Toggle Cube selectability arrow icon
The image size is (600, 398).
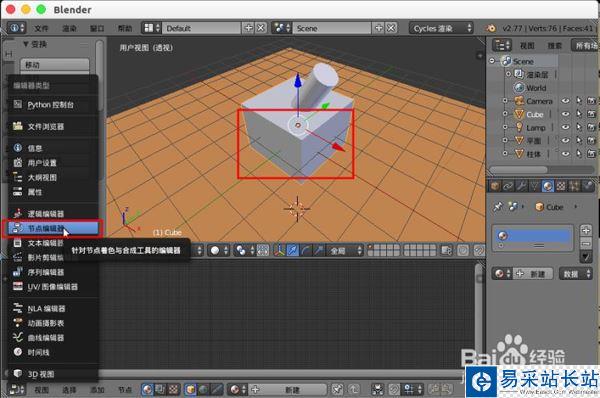point(579,114)
